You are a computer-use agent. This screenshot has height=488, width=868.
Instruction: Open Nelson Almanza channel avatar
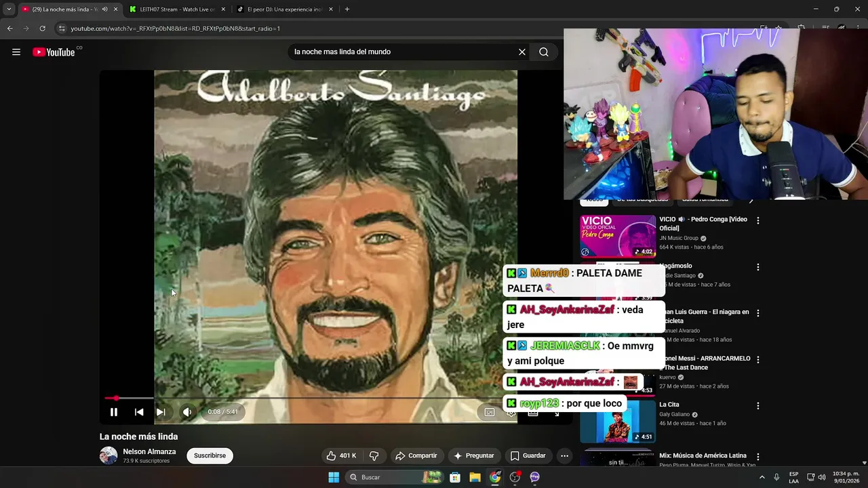point(108,455)
